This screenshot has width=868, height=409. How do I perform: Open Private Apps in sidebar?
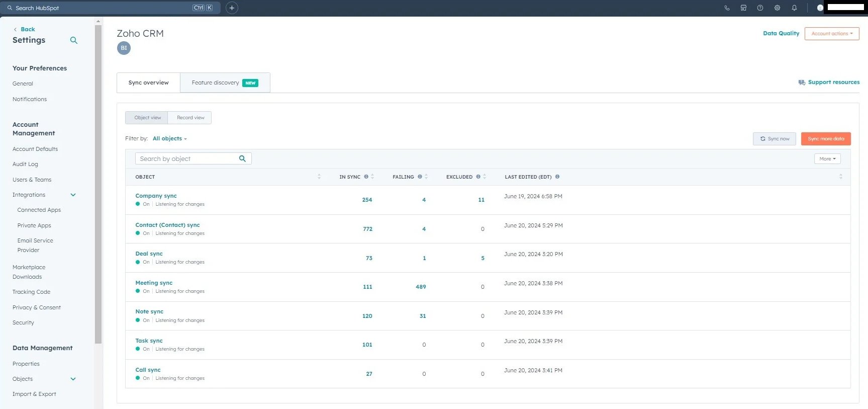coord(34,226)
